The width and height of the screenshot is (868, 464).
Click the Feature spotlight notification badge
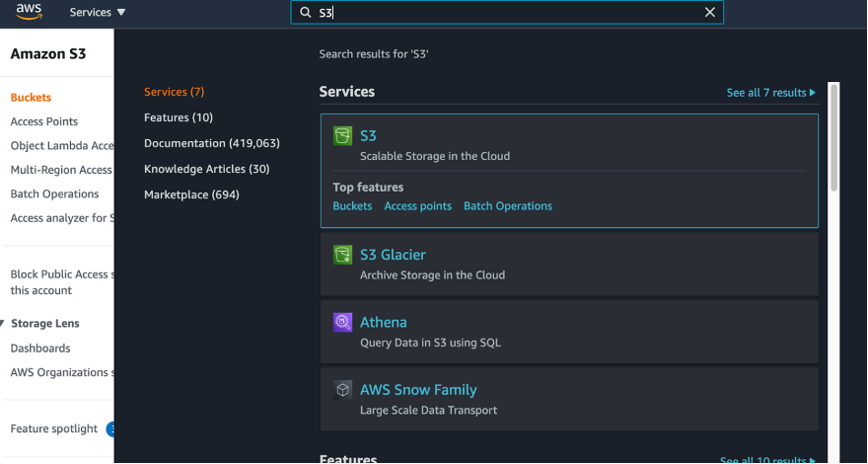(110, 429)
